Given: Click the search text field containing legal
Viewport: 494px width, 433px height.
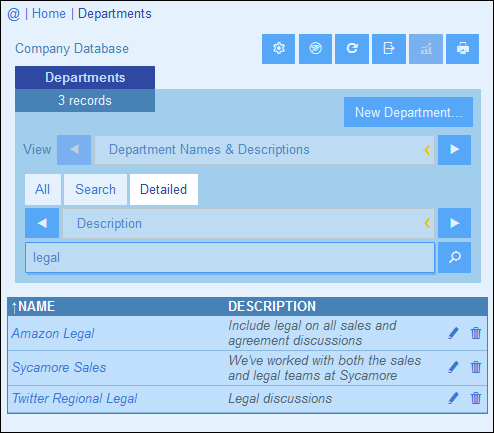Looking at the screenshot, I should (x=230, y=258).
